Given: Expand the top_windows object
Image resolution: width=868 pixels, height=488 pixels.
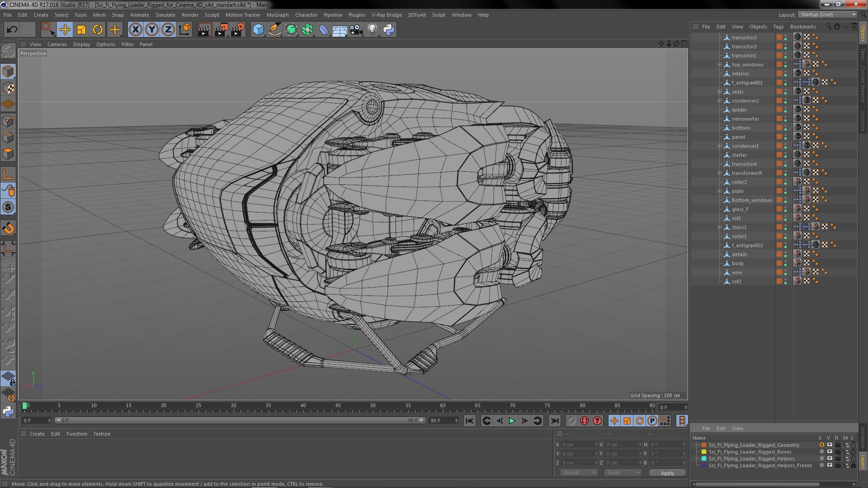Looking at the screenshot, I should pyautogui.click(x=720, y=65).
